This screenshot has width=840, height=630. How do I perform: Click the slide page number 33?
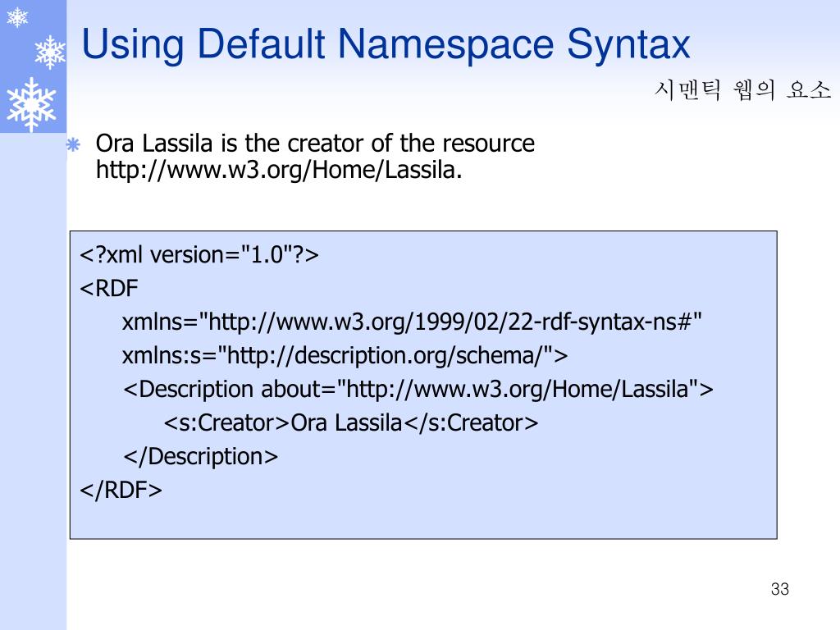(x=780, y=589)
